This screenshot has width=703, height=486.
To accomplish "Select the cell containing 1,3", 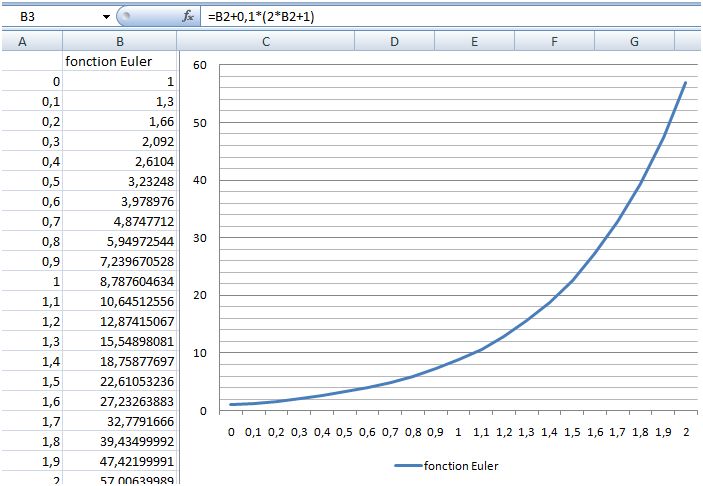I will [x=120, y=101].
